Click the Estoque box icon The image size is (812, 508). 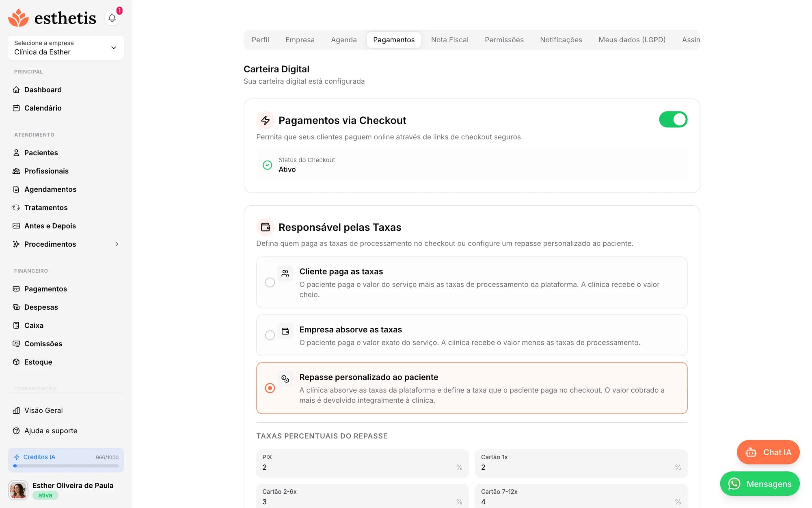point(16,362)
